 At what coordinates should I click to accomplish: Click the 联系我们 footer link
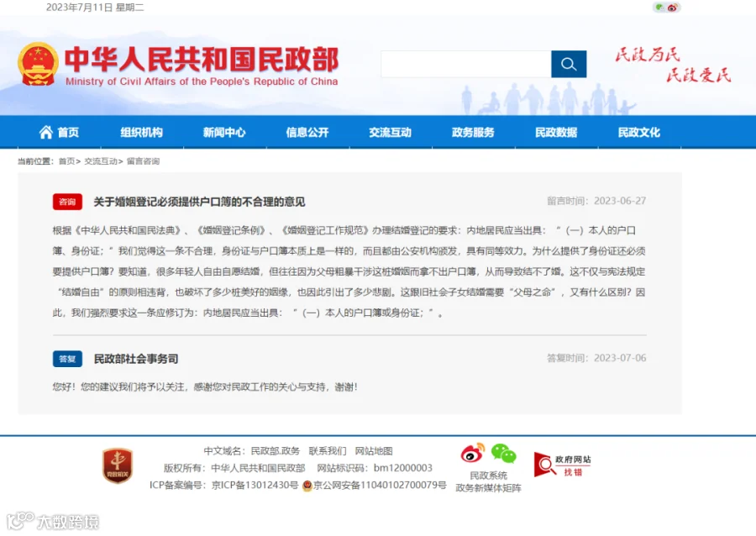click(328, 450)
